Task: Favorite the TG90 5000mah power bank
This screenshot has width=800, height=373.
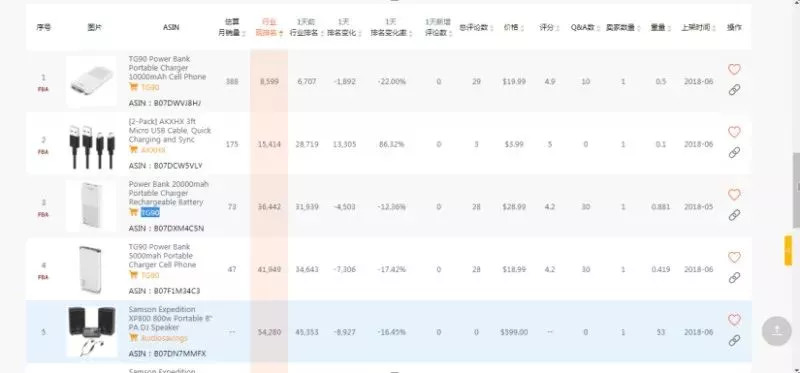Action: [734, 257]
